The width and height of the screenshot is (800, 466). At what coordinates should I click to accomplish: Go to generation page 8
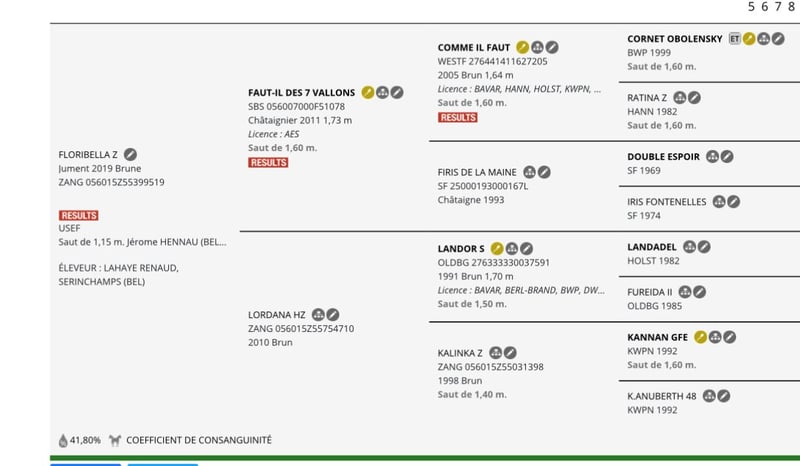tap(791, 7)
